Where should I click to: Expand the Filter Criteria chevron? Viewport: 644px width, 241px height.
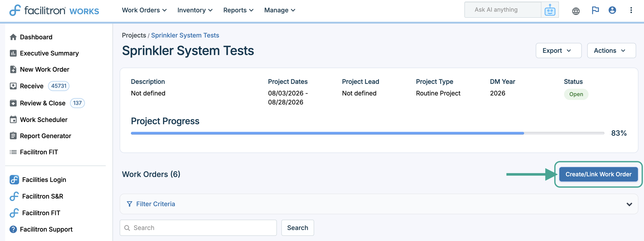[x=629, y=204]
